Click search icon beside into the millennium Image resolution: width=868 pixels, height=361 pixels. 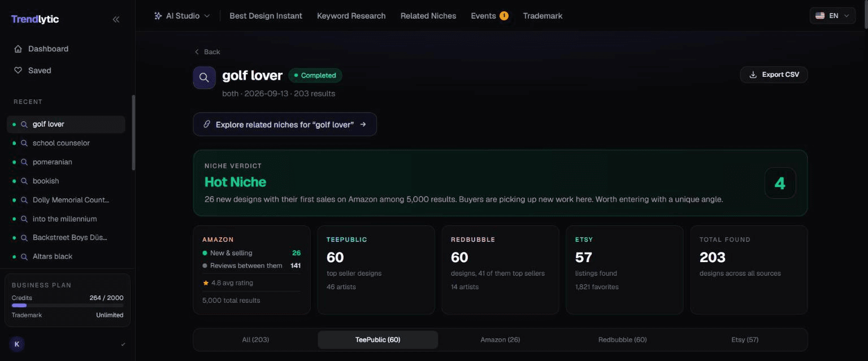coord(24,219)
